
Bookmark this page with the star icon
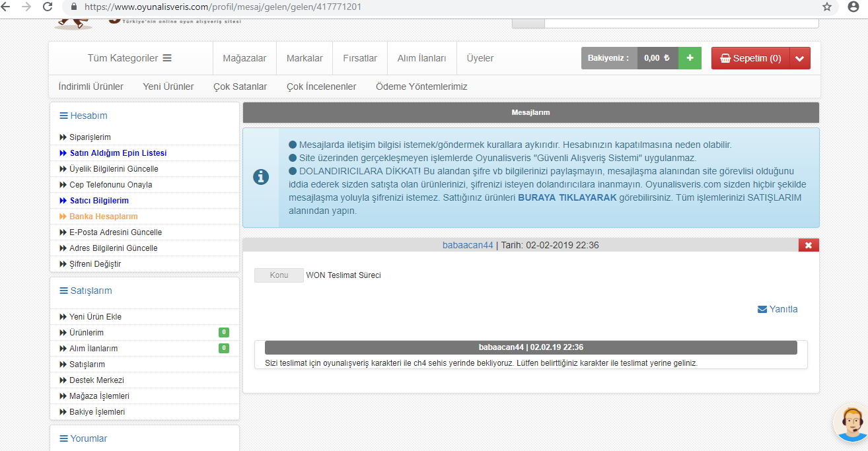[x=826, y=7]
